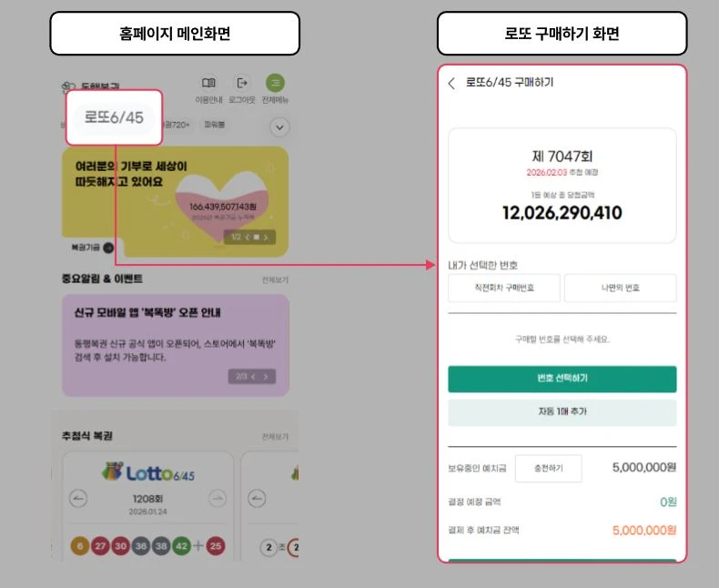Open the green 전체메뉴 hamburger icon
Image resolution: width=719 pixels, height=588 pixels.
tap(275, 83)
